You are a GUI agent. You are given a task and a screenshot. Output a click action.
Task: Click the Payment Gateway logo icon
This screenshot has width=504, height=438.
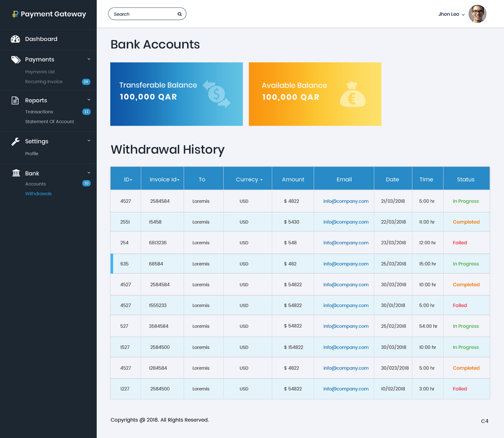coord(15,14)
